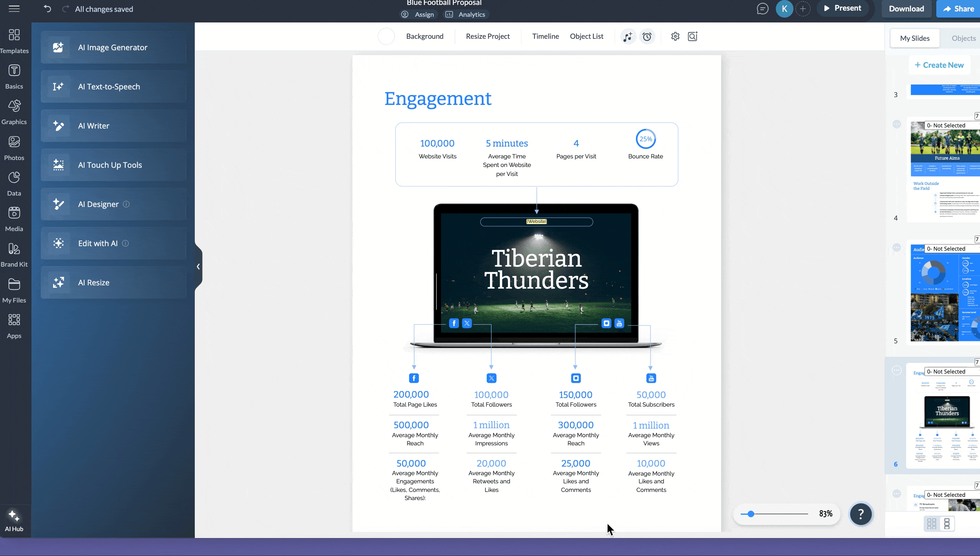Image resolution: width=980 pixels, height=556 pixels.
Task: Open the Brand Kit panel
Action: click(x=14, y=253)
